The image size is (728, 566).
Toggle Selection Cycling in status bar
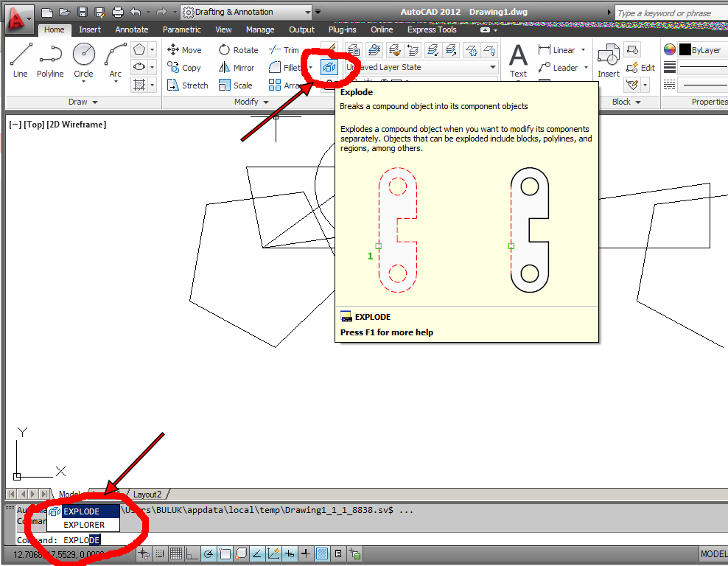[x=354, y=553]
